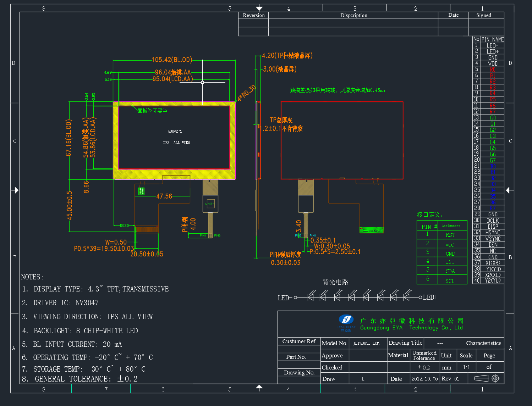Screen dimensions: 532x406
Task: Pick the vertical 53.86(LCD.AA) dimension
Action: click(93, 138)
